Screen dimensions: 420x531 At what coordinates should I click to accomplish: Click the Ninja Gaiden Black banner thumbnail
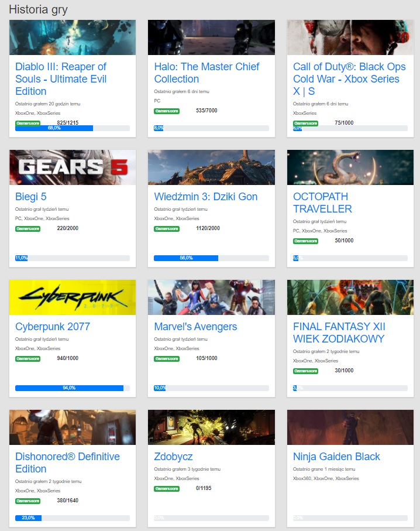pyautogui.click(x=350, y=427)
